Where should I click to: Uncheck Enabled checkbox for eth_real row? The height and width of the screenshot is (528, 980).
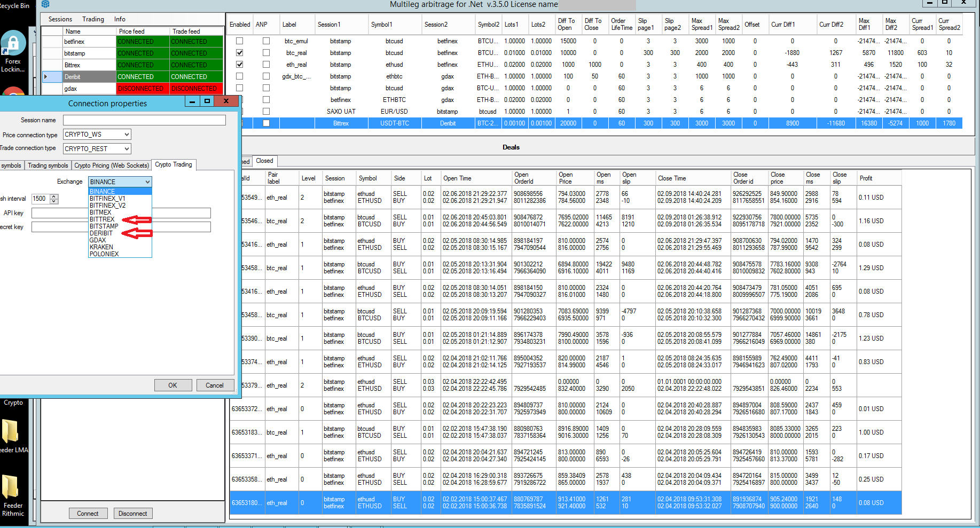pos(239,65)
